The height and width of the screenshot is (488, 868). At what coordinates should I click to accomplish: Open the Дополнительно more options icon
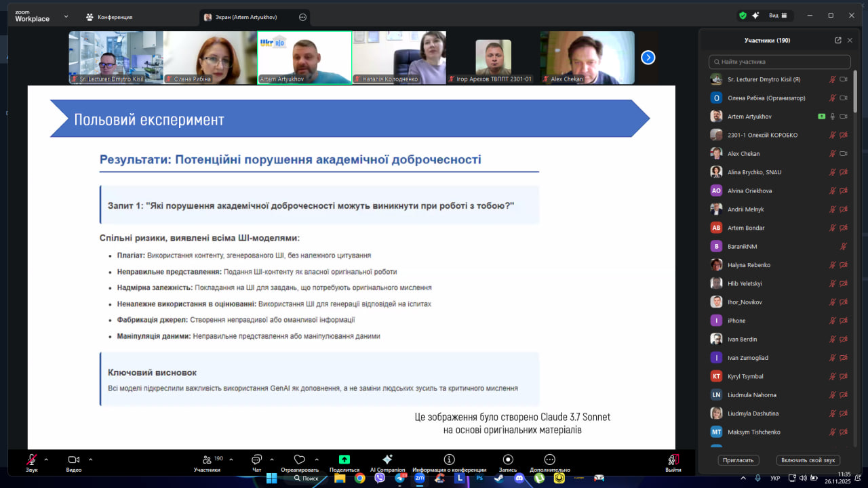549,460
